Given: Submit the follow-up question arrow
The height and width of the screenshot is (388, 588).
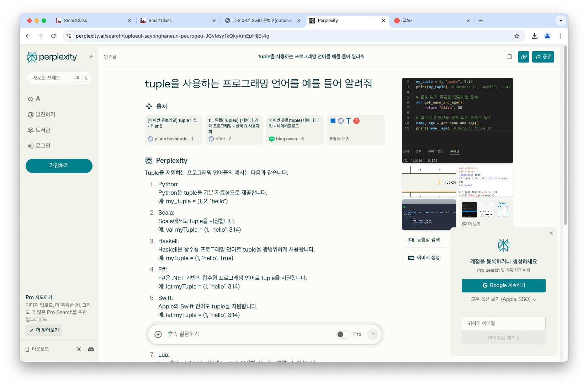Looking at the screenshot, I should 373,334.
